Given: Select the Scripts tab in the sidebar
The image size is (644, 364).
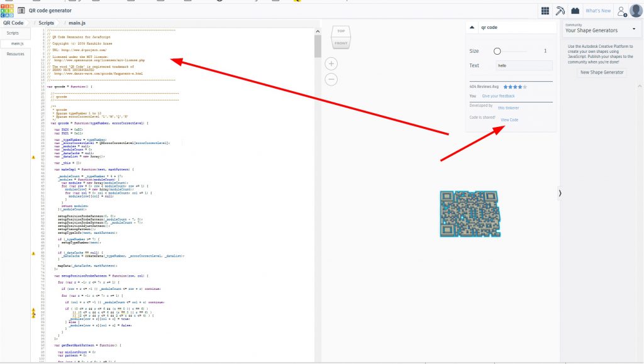Looking at the screenshot, I should pos(13,33).
